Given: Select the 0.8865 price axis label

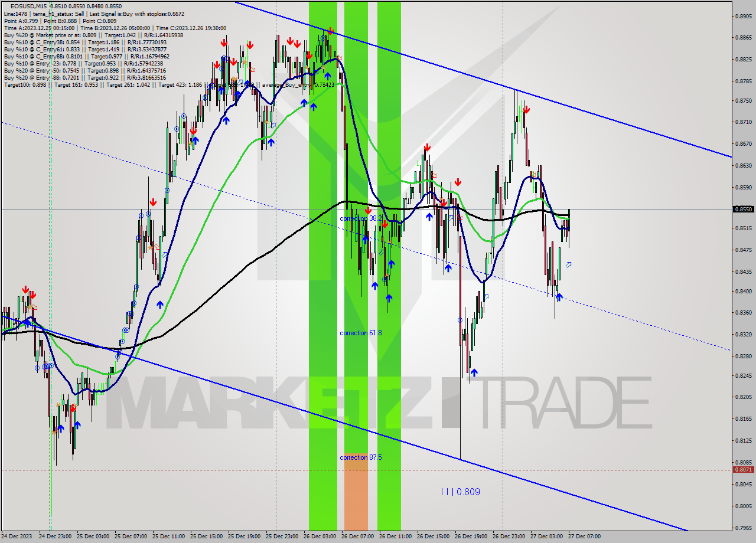Looking at the screenshot, I should point(743,38).
